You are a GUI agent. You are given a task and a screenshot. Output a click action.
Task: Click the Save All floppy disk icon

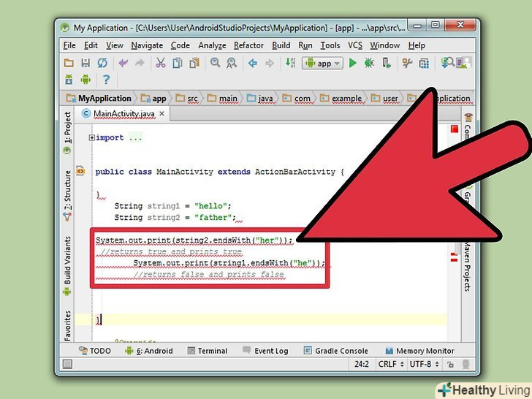pos(85,64)
